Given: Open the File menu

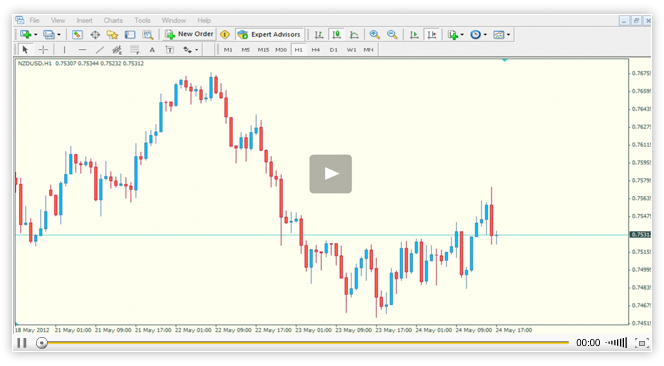Looking at the screenshot, I should (34, 20).
